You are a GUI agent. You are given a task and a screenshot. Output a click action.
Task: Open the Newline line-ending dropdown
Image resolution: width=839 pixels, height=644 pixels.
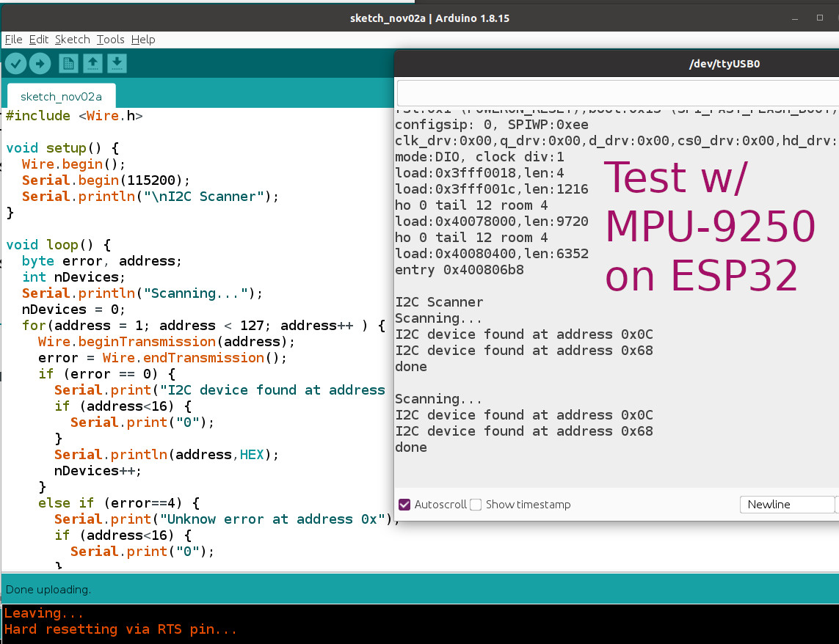788,505
